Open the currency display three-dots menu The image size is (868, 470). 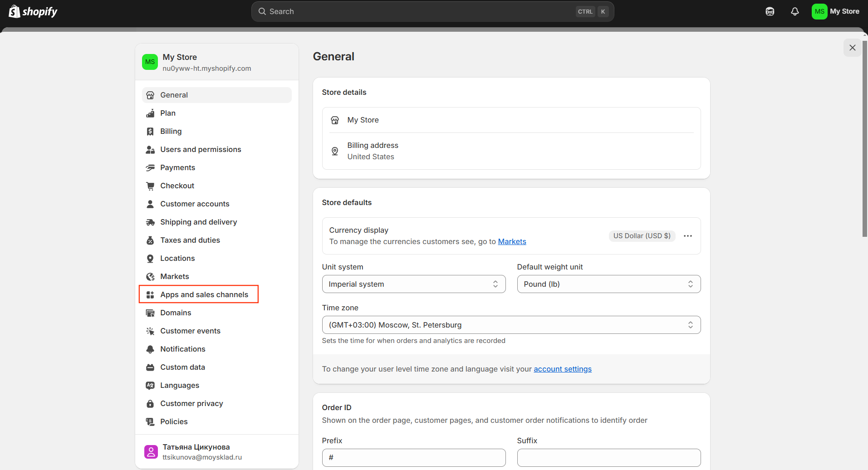(x=688, y=236)
